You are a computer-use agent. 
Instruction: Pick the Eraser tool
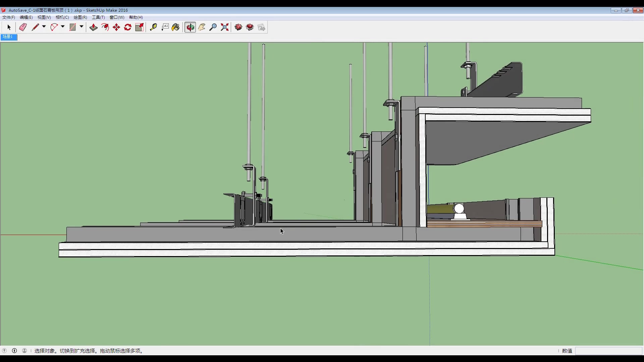coord(23,27)
